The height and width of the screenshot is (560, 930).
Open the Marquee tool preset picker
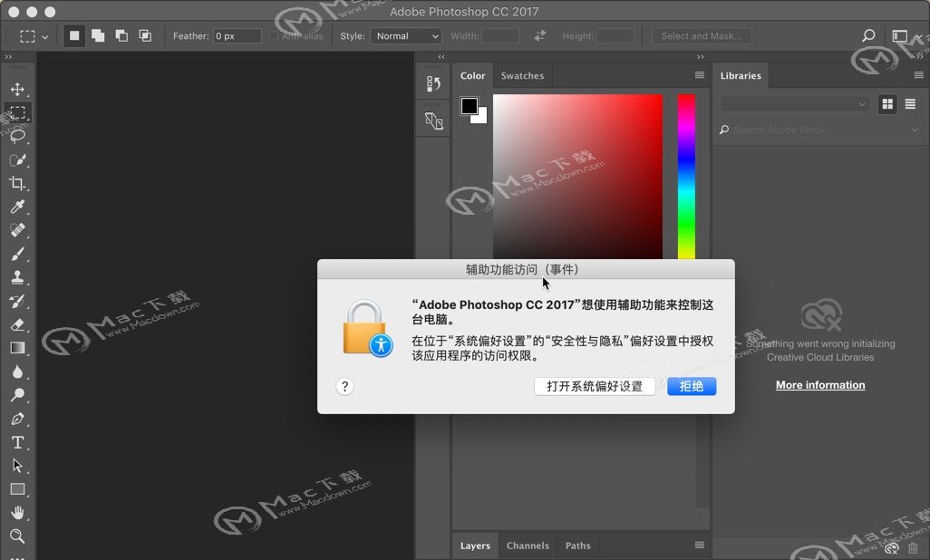(x=34, y=36)
